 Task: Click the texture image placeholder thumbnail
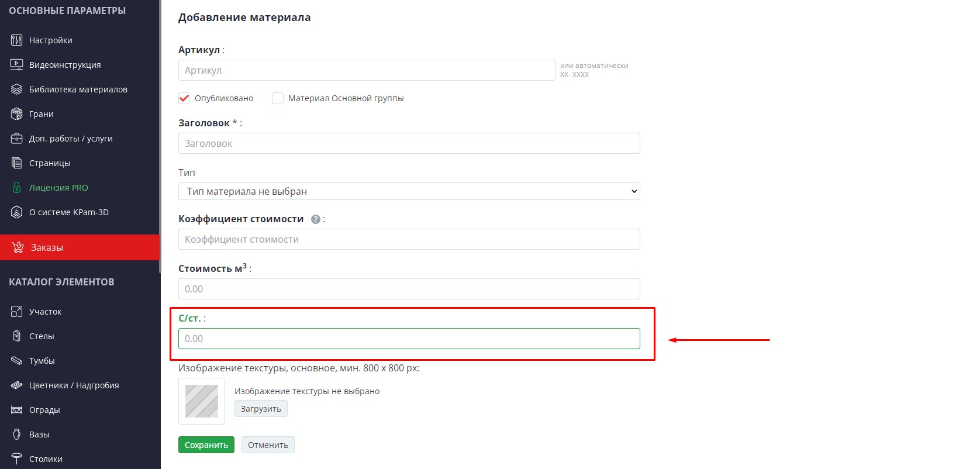tap(202, 401)
